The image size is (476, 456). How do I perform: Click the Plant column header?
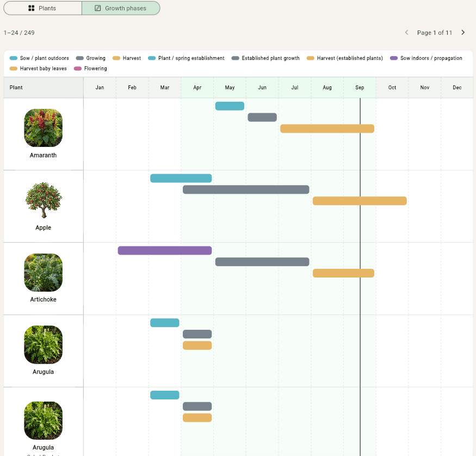(x=44, y=88)
